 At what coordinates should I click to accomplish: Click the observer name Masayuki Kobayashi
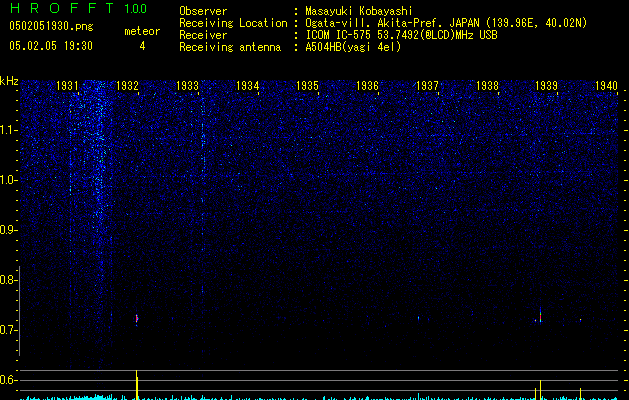coord(359,11)
